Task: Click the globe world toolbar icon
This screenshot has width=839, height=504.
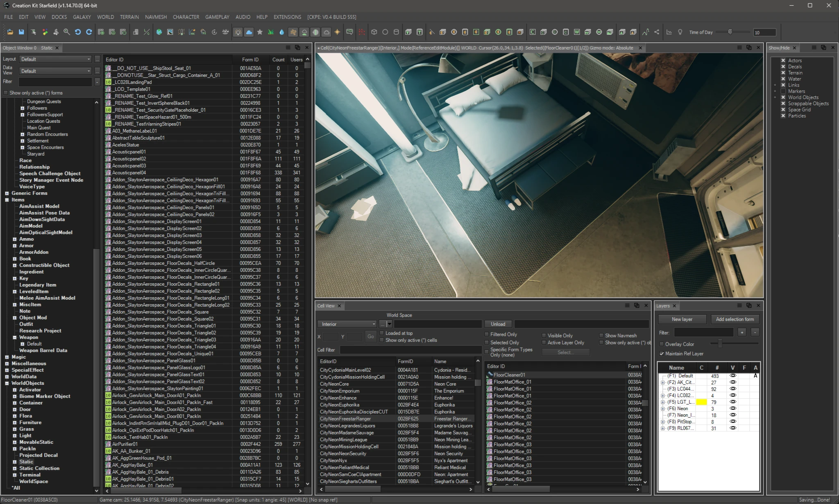Action: point(159,32)
